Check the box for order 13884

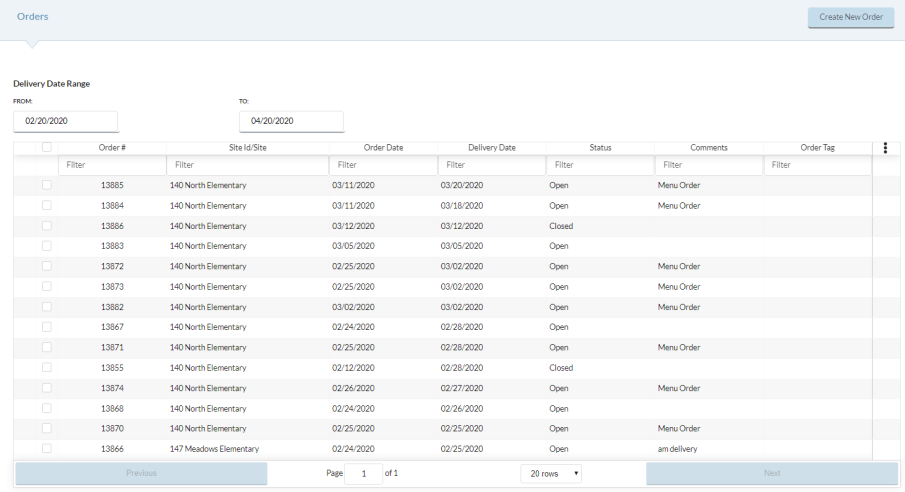47,205
